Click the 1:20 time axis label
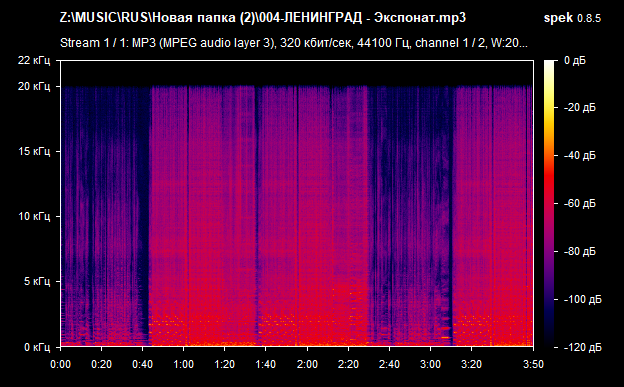 pos(224,364)
